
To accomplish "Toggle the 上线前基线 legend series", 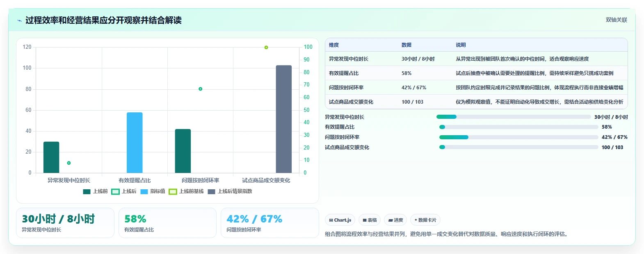I will [x=186, y=191].
